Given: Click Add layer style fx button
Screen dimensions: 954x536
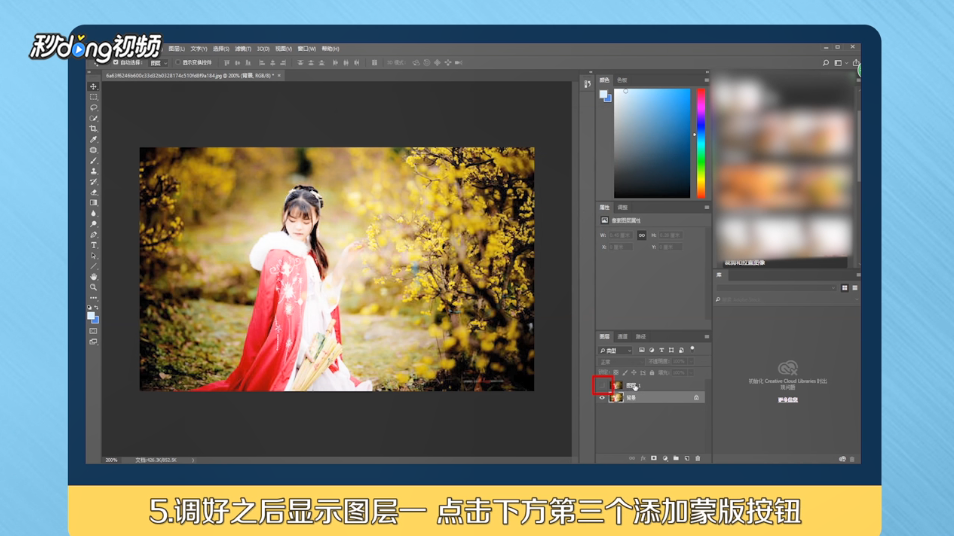Looking at the screenshot, I should (643, 458).
